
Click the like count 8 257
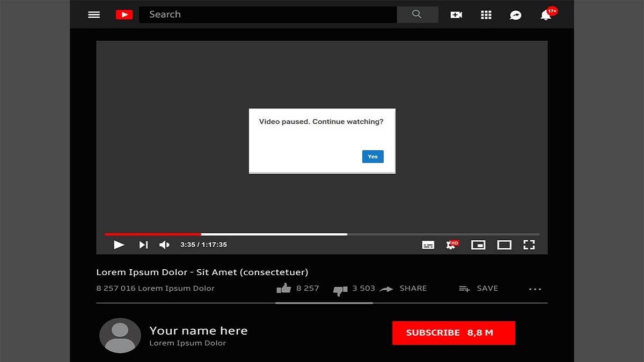click(308, 289)
